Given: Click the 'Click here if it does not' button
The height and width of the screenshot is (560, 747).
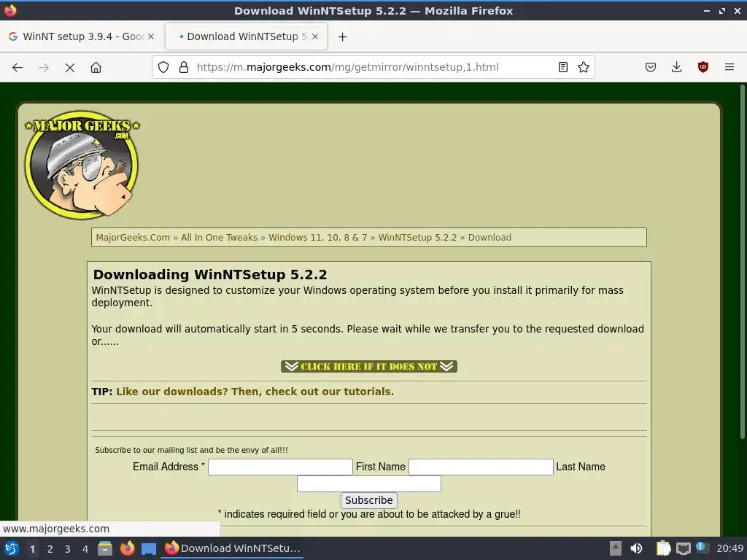Looking at the screenshot, I should [368, 366].
